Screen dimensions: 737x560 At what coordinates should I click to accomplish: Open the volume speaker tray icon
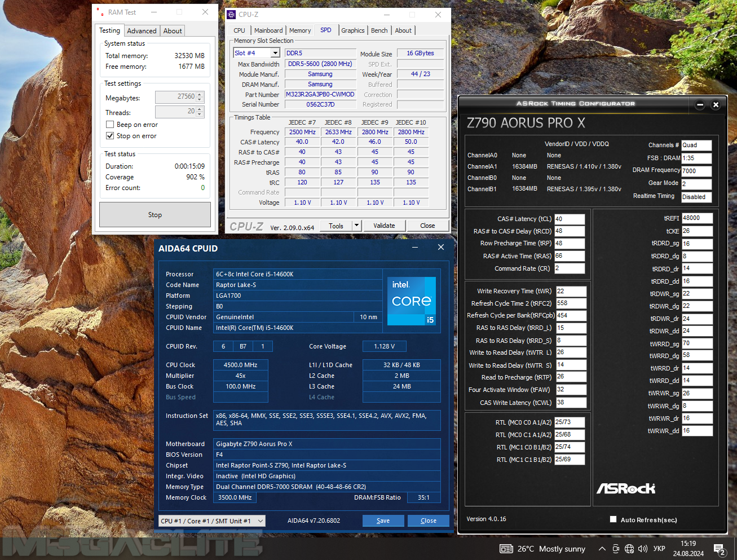[x=642, y=549]
